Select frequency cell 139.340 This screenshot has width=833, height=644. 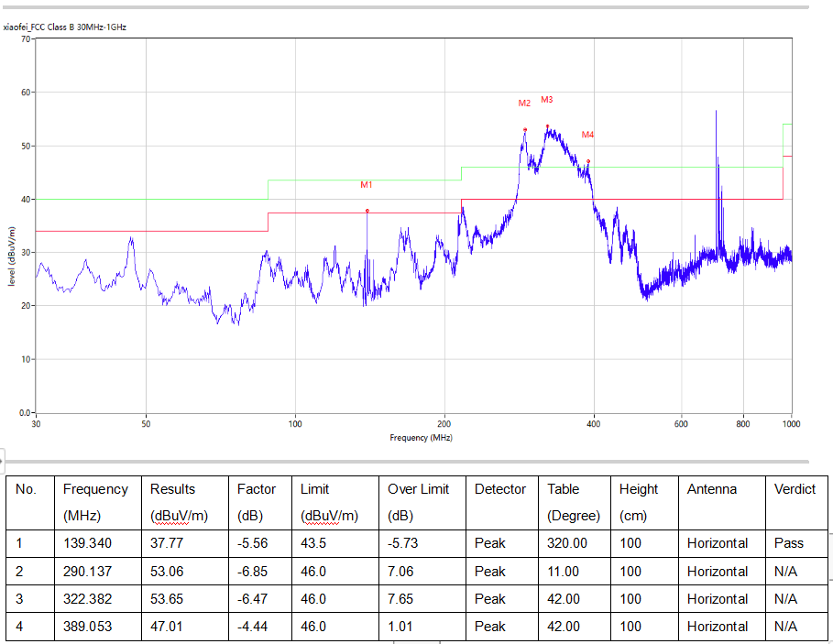pyautogui.click(x=87, y=543)
